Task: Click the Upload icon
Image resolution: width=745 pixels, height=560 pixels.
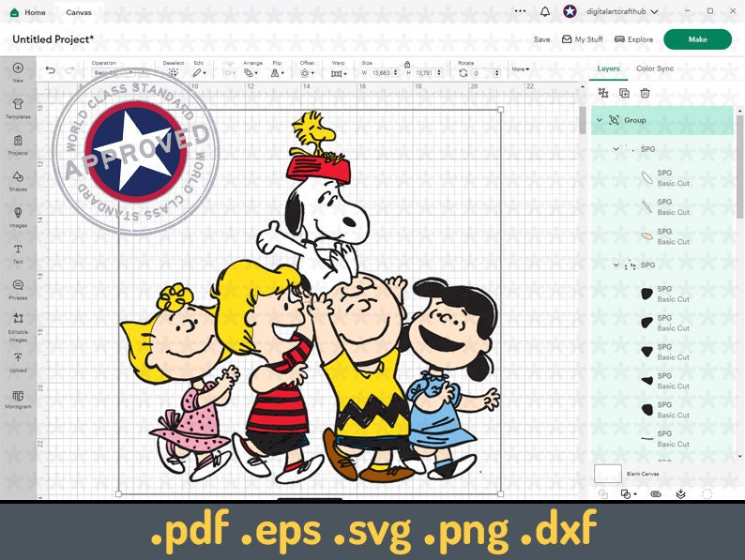Action: [18, 357]
